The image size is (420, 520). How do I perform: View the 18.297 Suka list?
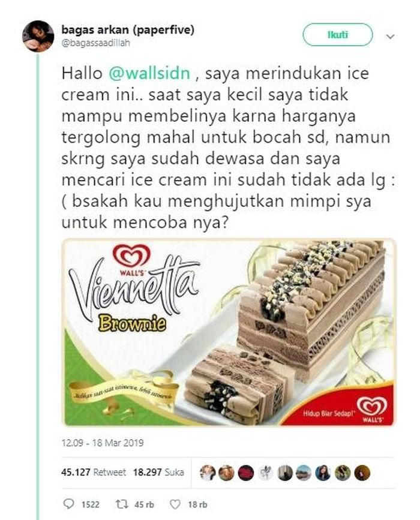pos(158,472)
